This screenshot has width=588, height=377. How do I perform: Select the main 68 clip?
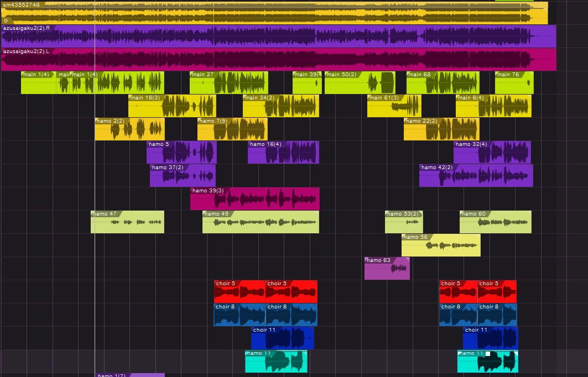click(443, 82)
